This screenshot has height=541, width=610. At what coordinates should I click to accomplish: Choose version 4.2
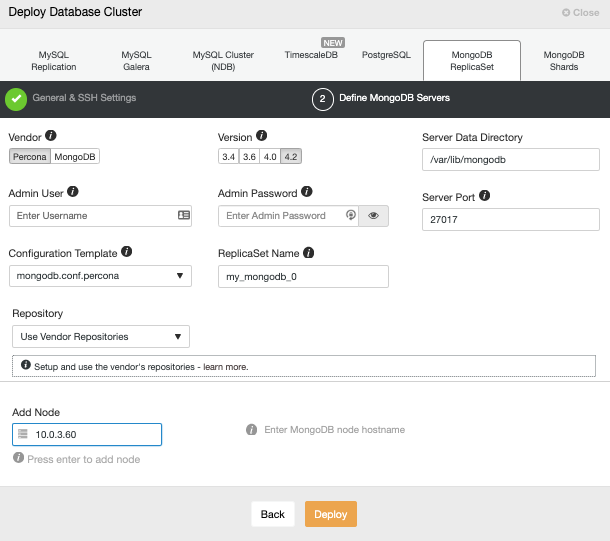pyautogui.click(x=291, y=157)
